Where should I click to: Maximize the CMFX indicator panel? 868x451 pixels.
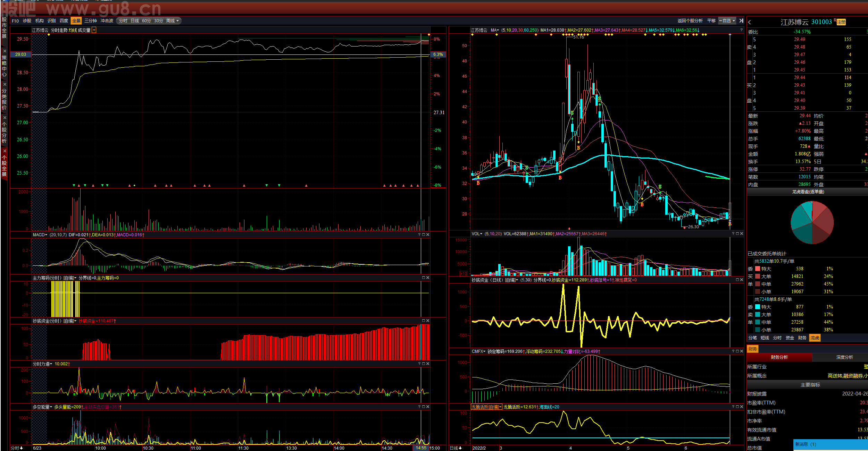(x=737, y=351)
